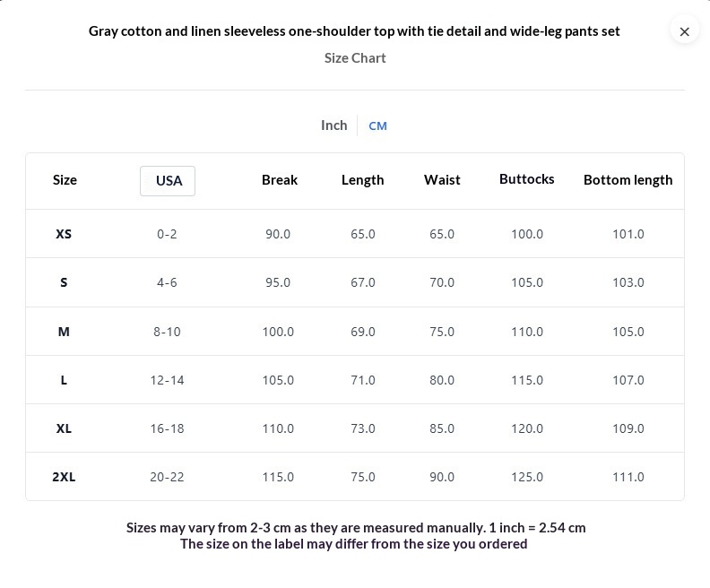Screen dimensions: 710x588
Task: Select the S size row label
Action: [x=64, y=282]
